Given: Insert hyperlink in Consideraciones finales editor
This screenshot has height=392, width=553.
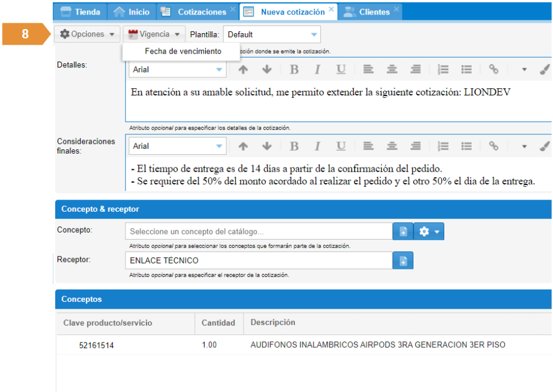Looking at the screenshot, I should coord(494,146).
